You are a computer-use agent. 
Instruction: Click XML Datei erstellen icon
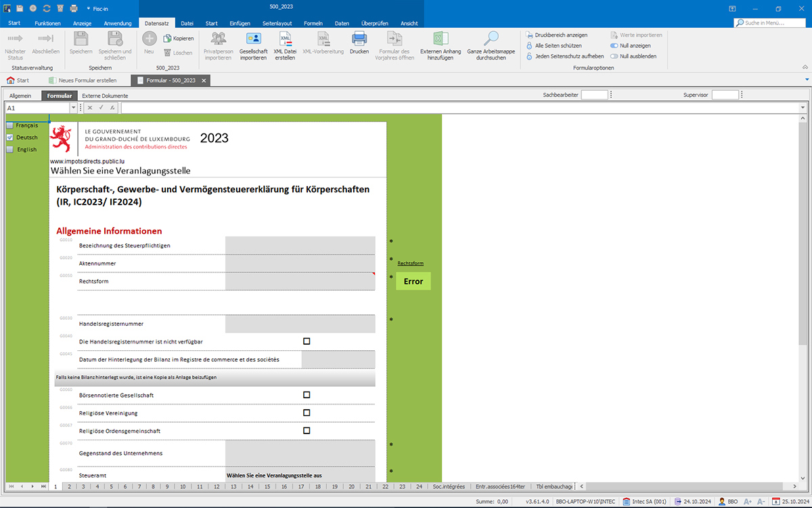coord(285,39)
